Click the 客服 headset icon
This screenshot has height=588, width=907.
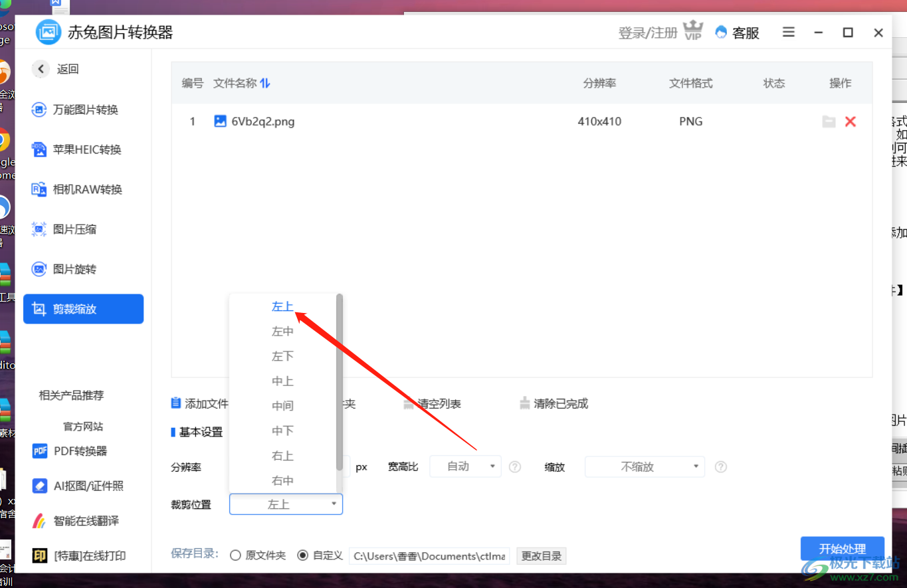pyautogui.click(x=721, y=32)
